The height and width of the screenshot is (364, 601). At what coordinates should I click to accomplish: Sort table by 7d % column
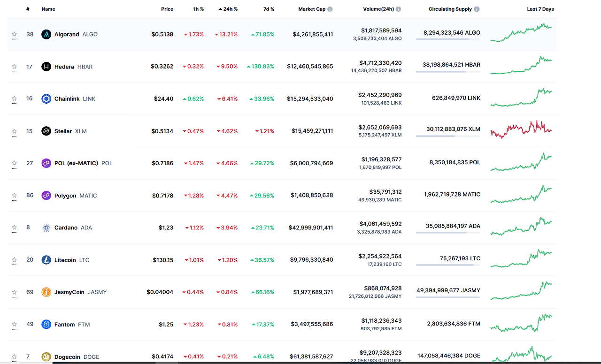pos(269,9)
